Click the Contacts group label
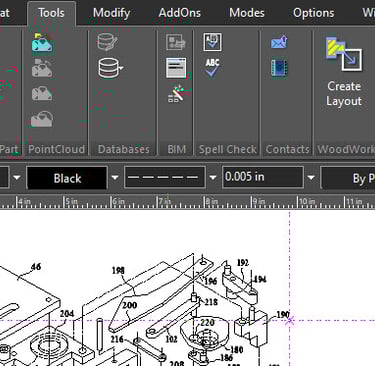This screenshot has width=375, height=366. (x=287, y=149)
